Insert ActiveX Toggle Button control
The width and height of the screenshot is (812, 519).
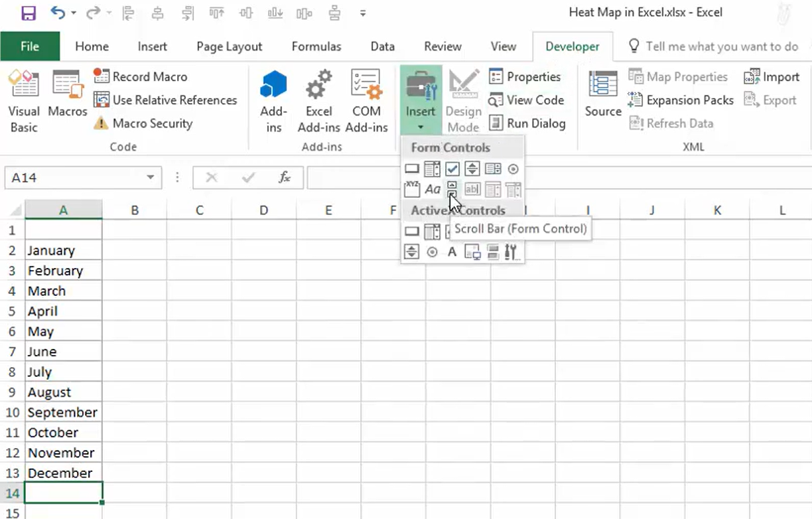click(x=492, y=252)
